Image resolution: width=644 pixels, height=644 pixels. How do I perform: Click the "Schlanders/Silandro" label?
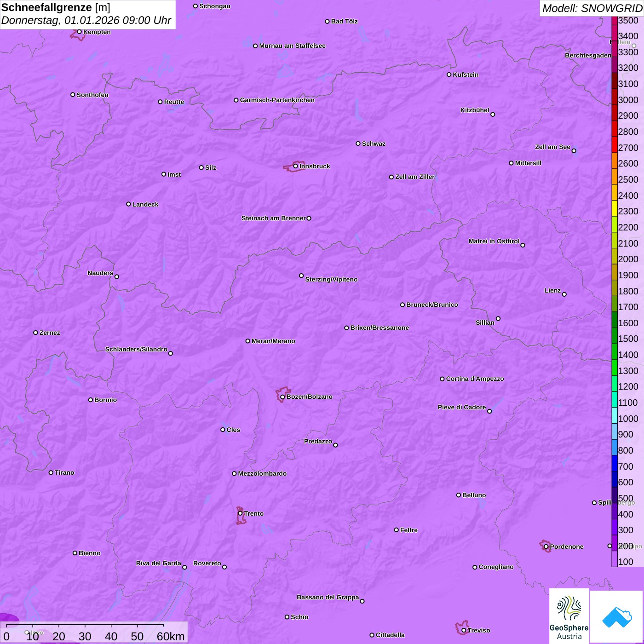136,349
